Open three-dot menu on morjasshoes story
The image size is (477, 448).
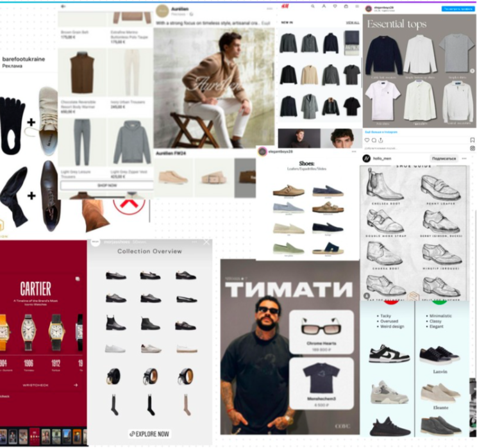point(194,242)
